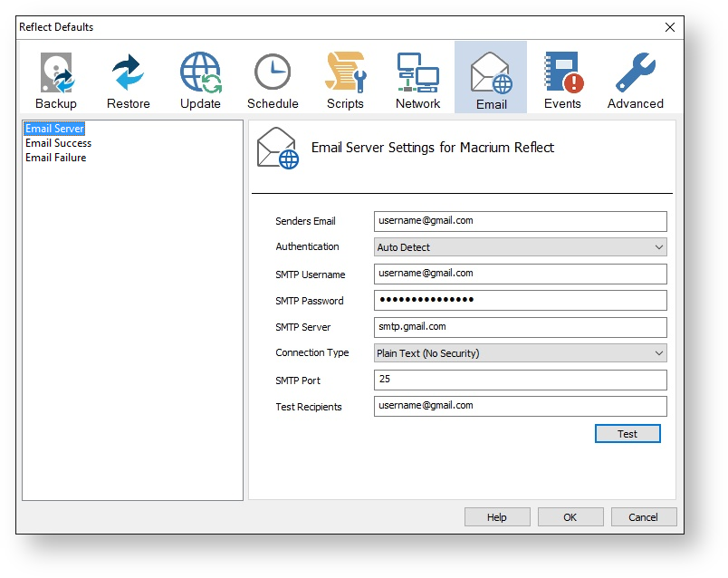Viewport: 728px width, 578px height.
Task: Open the Backup defaults section
Action: point(56,78)
